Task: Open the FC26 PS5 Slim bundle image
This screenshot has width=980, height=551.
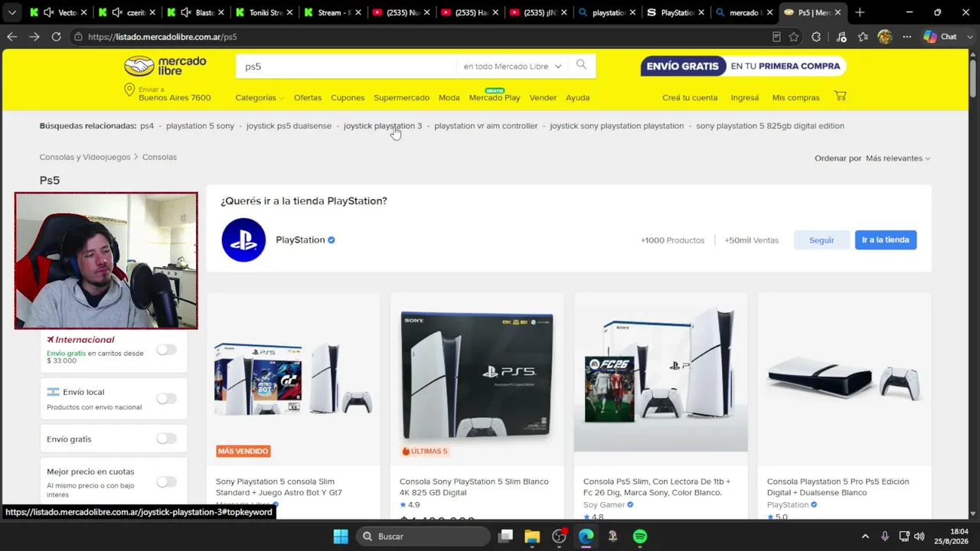Action: click(x=661, y=379)
